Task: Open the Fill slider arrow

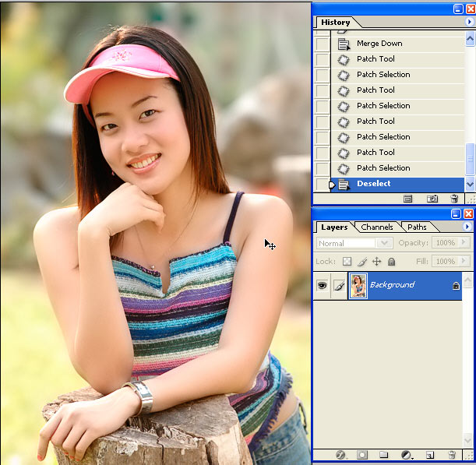Action: tap(464, 261)
